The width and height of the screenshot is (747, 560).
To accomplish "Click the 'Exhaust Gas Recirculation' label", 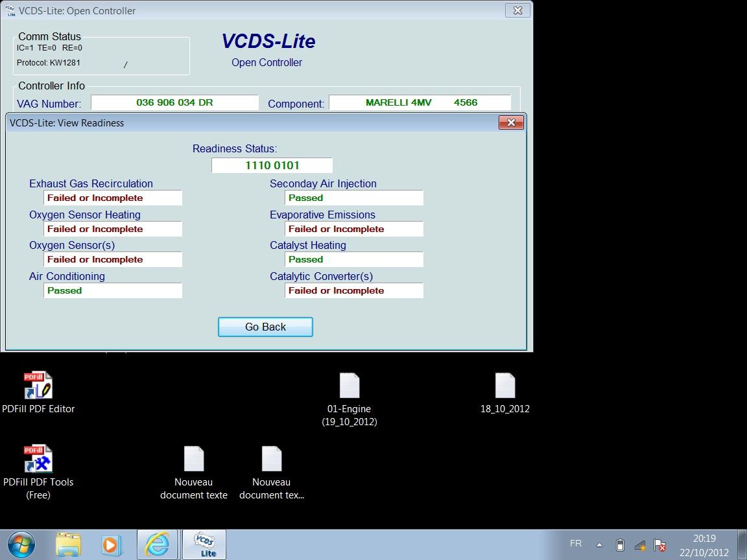I will 91,184.
